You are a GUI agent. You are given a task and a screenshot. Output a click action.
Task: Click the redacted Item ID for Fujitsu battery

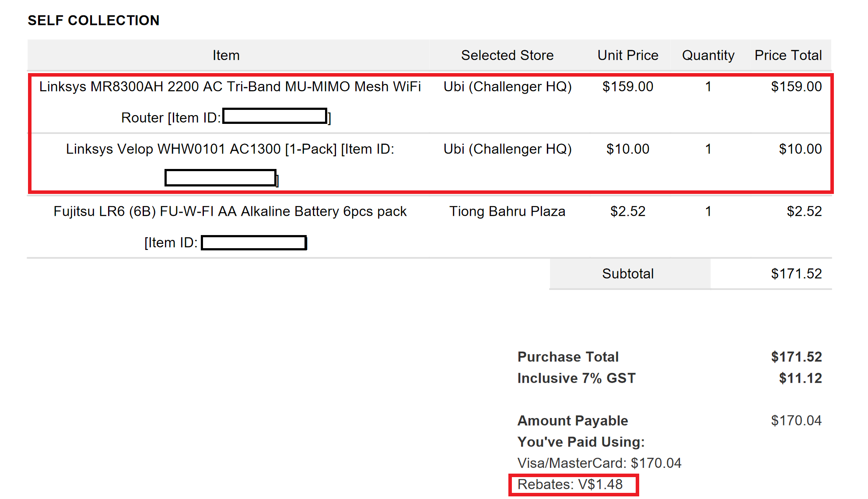(x=254, y=242)
